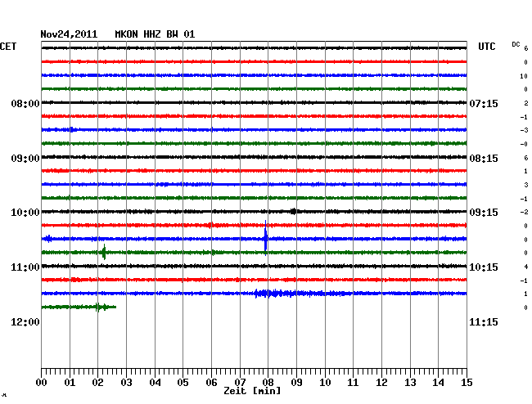Screen dimensions: 532x404
Task: Click minute tick label 05
Action: coord(183,383)
